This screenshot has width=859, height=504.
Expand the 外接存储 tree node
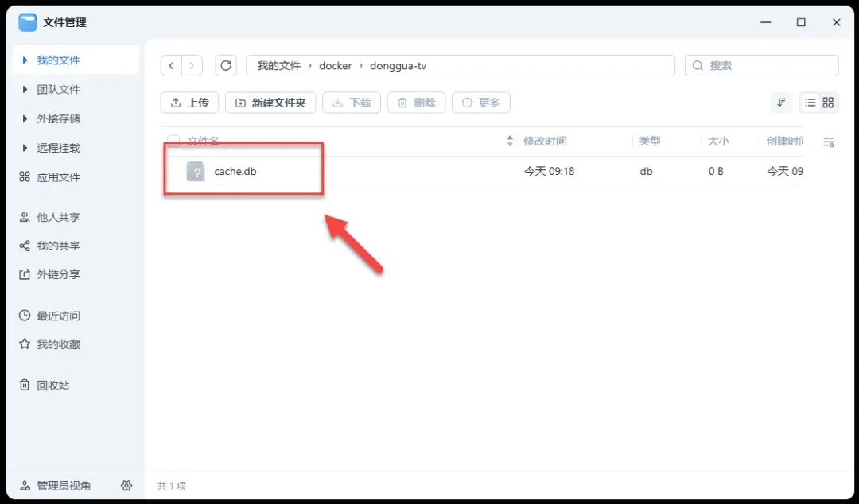25,119
